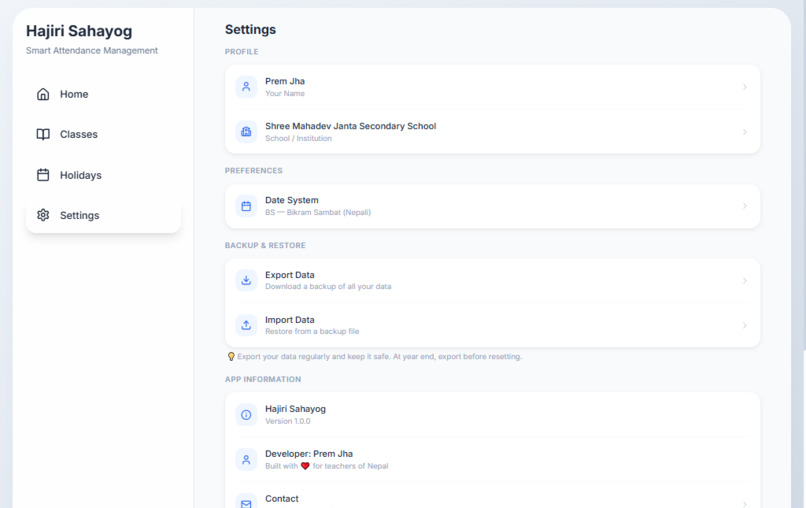Screen dimensions: 806x508
Task: Click 'Download a backup of all your data'
Action: click(x=328, y=286)
